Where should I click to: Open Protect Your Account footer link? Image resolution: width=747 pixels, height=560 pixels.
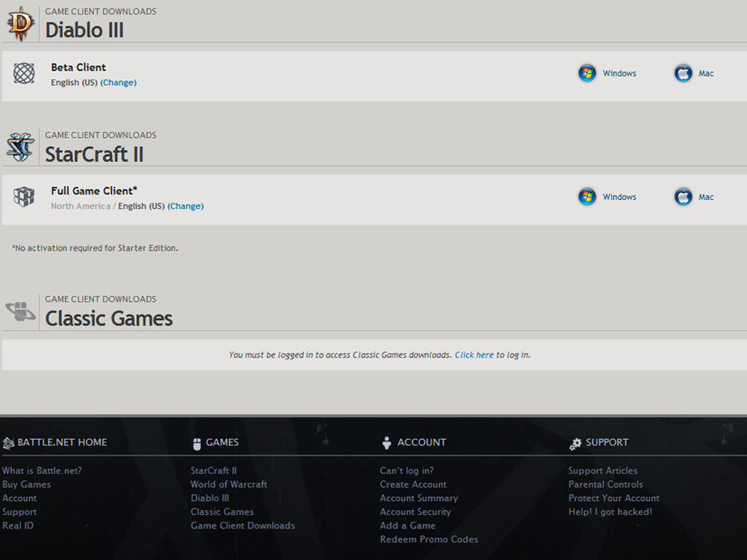(613, 498)
